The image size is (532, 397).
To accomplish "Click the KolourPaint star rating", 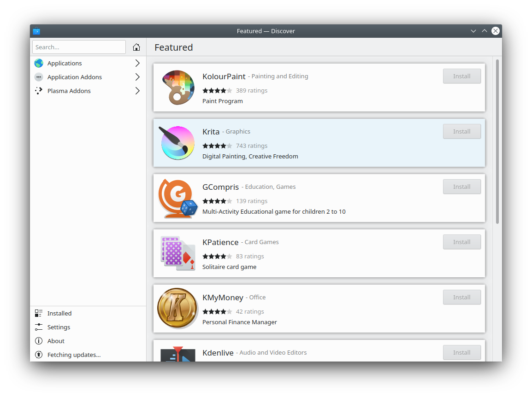I will pos(218,91).
